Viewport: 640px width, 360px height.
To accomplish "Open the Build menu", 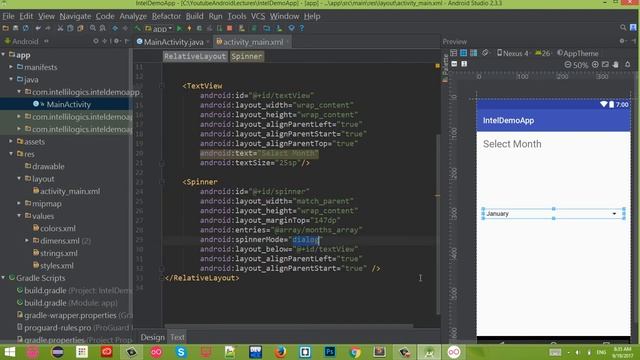I will pos(194,16).
